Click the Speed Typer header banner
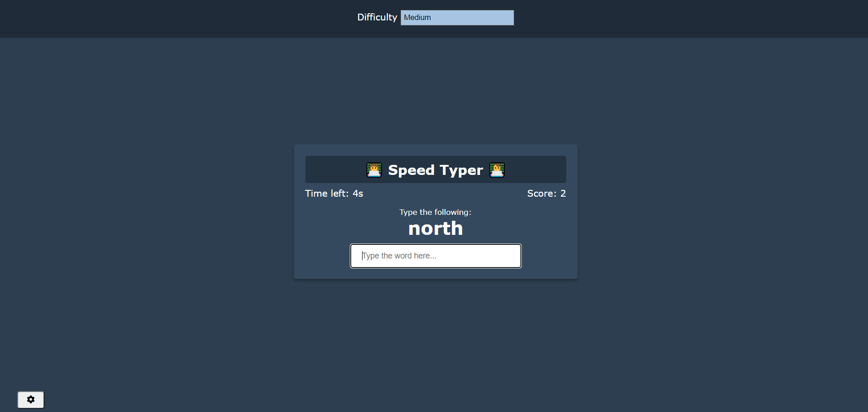868x412 pixels. coord(435,169)
